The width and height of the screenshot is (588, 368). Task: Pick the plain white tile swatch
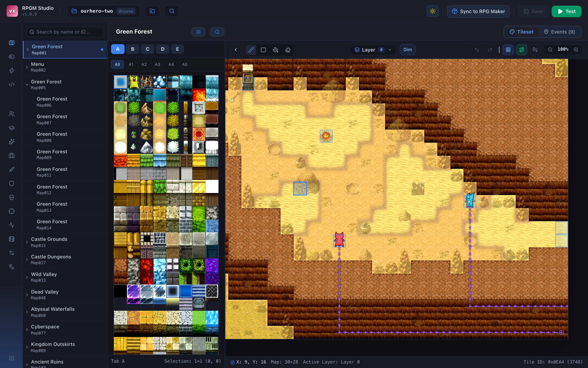tap(212, 186)
